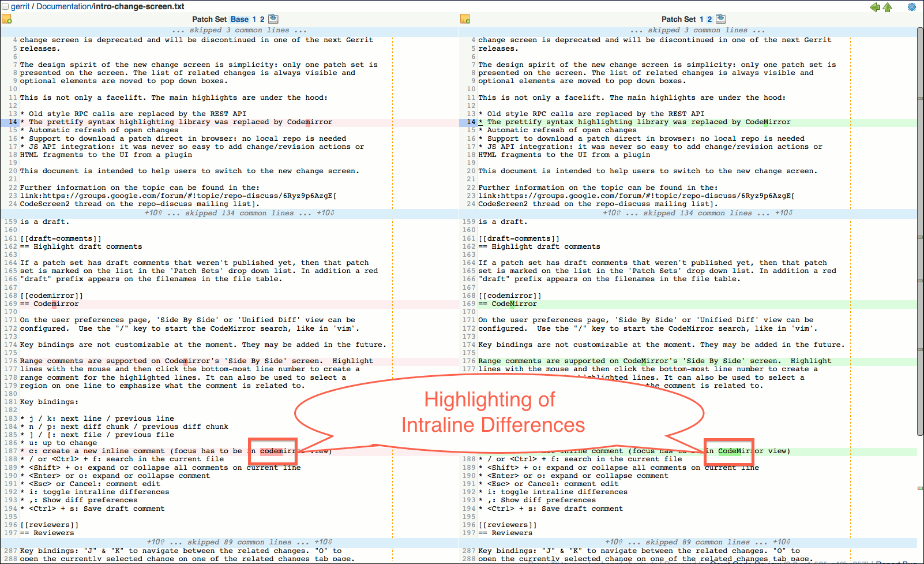Viewport: 924px width, 564px height.
Task: Open the gerrit breadcrumb link
Action: tap(19, 6)
